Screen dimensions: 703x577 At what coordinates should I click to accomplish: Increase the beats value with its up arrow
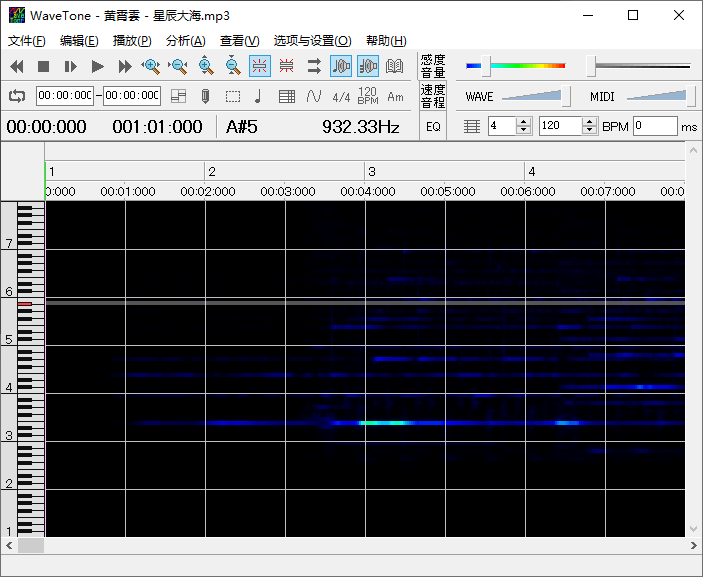(523, 122)
